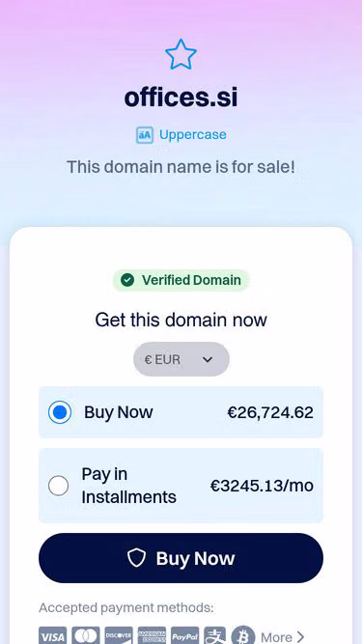The image size is (362, 644).
Task: Click the Verified Domain badge
Action: tap(181, 280)
